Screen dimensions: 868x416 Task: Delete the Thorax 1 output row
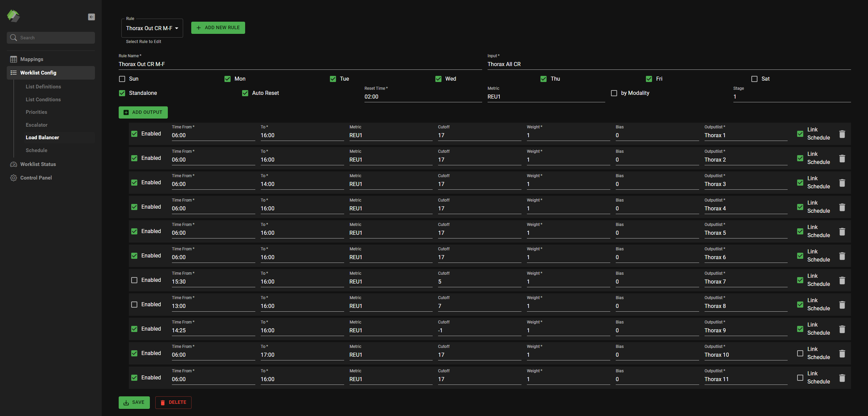(842, 134)
